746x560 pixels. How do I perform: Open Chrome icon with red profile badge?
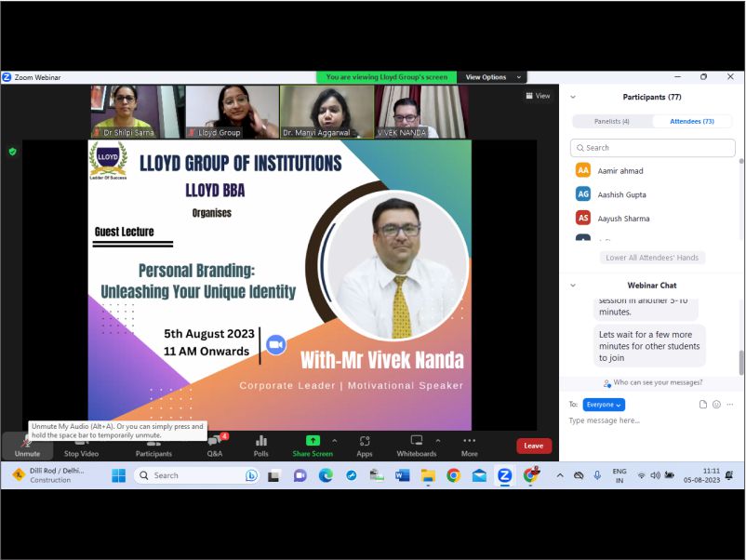[530, 474]
